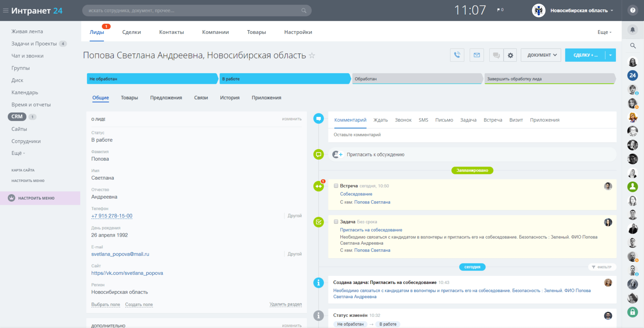The image size is (644, 328).
Task: Click the phone call icon button
Action: pos(457,55)
